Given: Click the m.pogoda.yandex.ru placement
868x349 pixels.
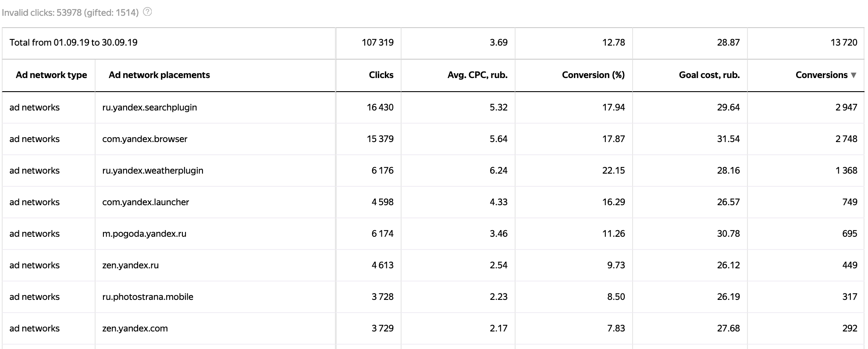Looking at the screenshot, I should (144, 234).
